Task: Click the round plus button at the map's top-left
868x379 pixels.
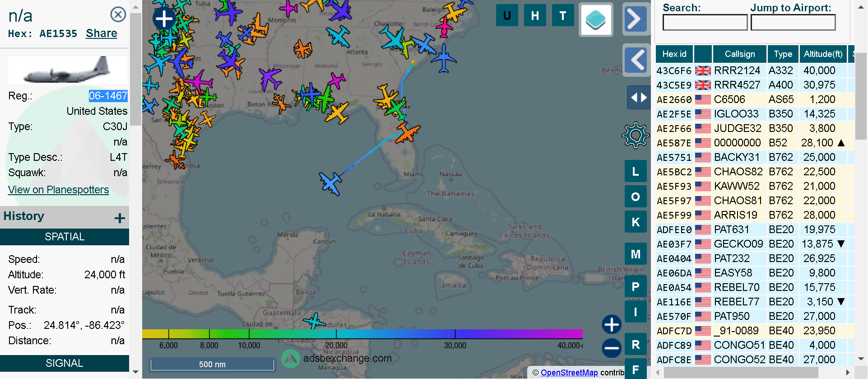Action: [x=164, y=19]
